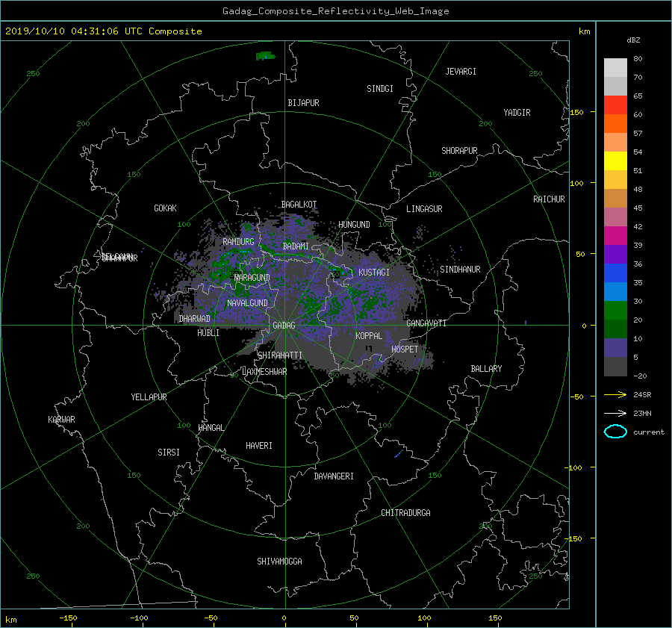Click the HAVERI city label
The height and width of the screenshot is (628, 672).
point(259,446)
